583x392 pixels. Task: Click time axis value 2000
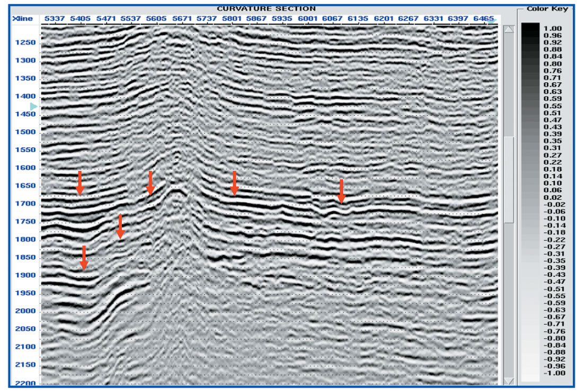(25, 310)
